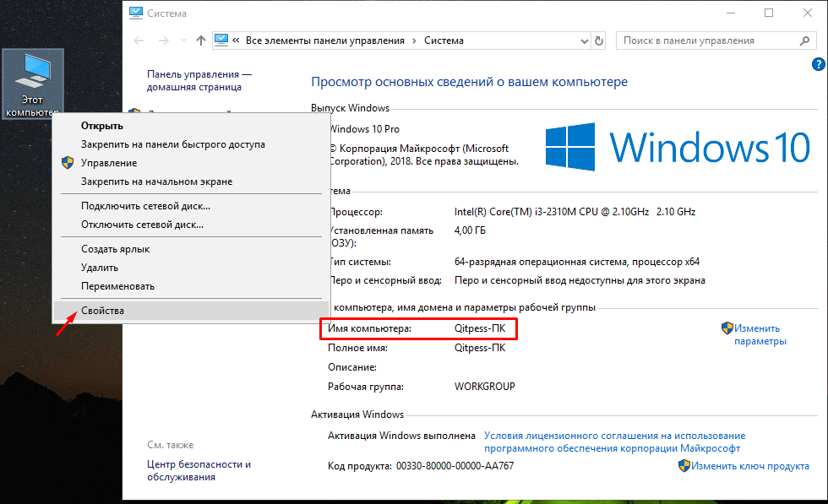The image size is (828, 504).
Task: Click the 'Windows 10 Pro' edition text
Action: click(364, 129)
